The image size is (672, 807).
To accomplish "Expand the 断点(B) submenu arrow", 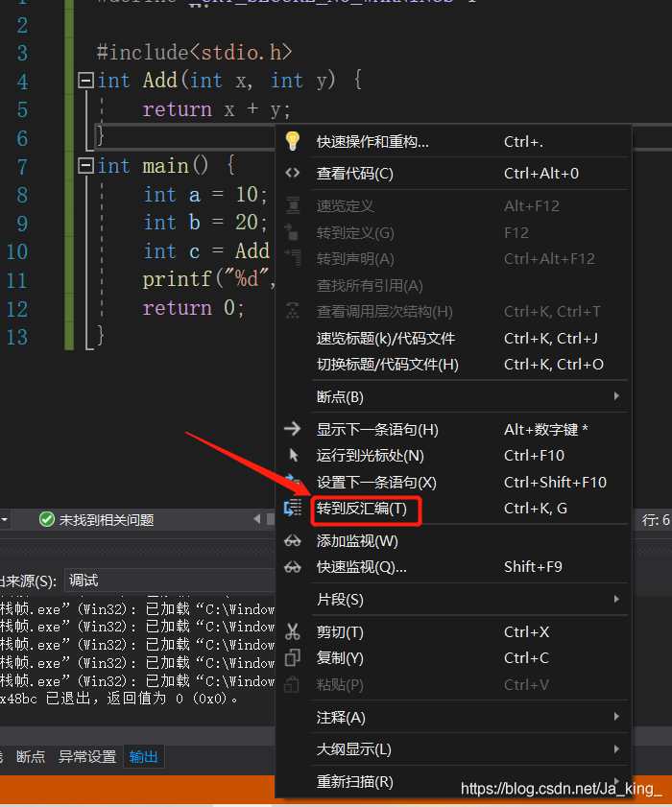I will pyautogui.click(x=616, y=396).
